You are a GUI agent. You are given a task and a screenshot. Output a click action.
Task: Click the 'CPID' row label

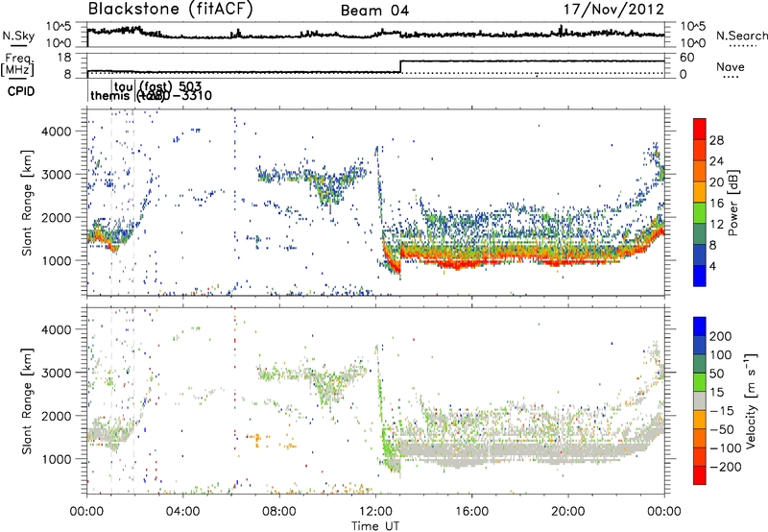click(x=21, y=91)
